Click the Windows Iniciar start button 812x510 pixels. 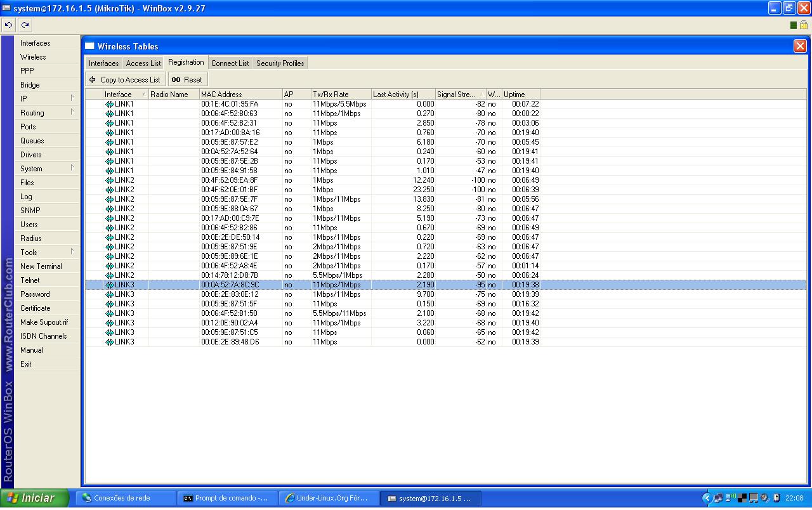(34, 498)
